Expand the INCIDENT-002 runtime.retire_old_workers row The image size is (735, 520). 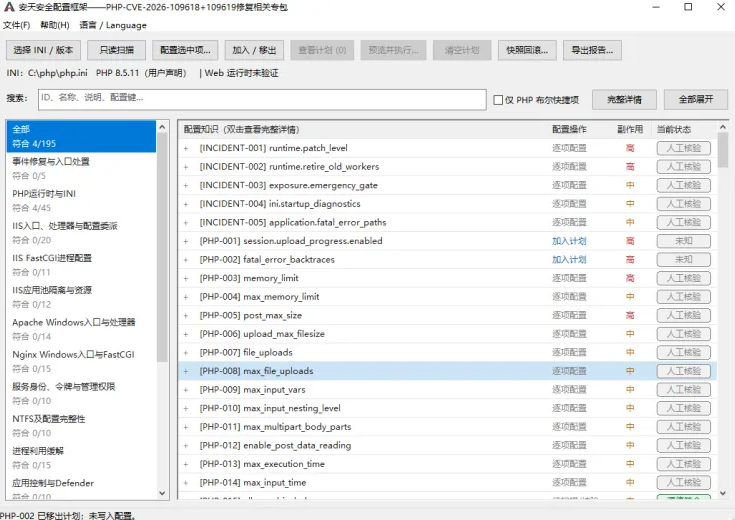[186, 167]
